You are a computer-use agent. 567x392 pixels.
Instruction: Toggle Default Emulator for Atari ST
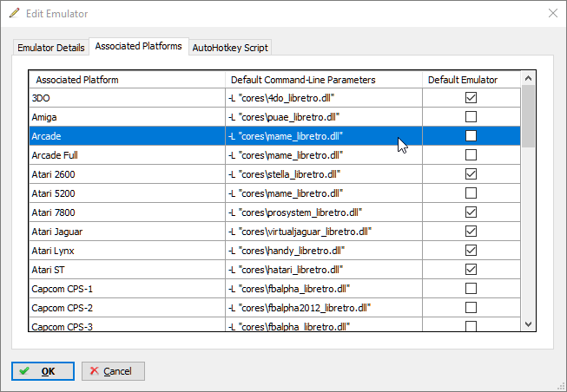coord(471,270)
